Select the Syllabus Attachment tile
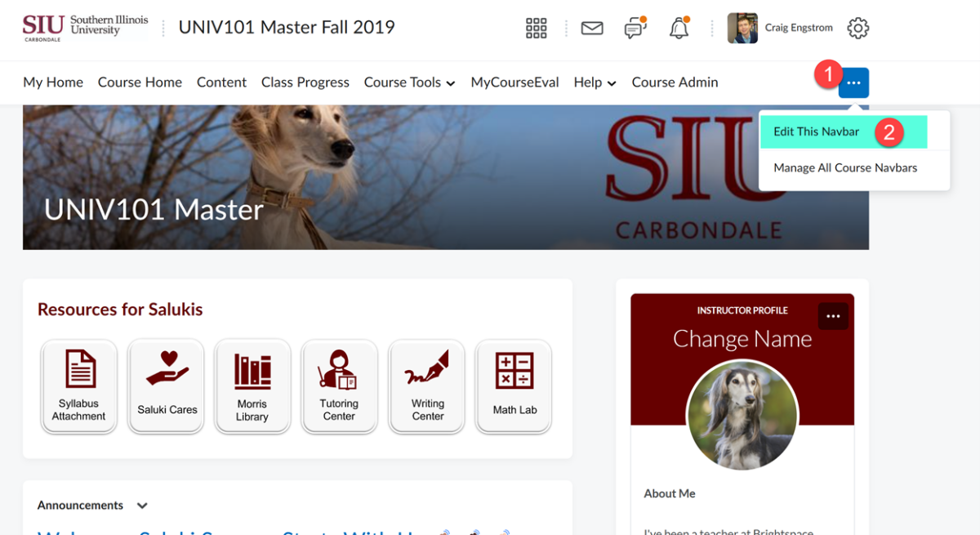This screenshot has width=980, height=535. point(78,386)
